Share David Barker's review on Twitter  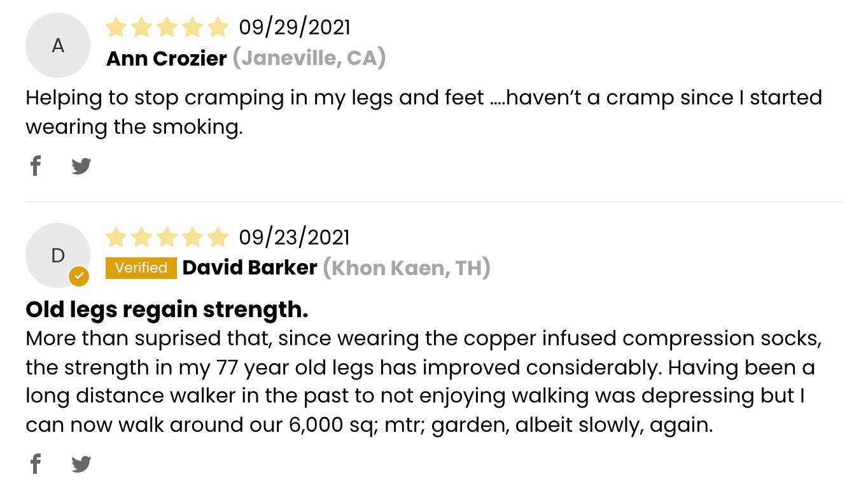(x=81, y=464)
